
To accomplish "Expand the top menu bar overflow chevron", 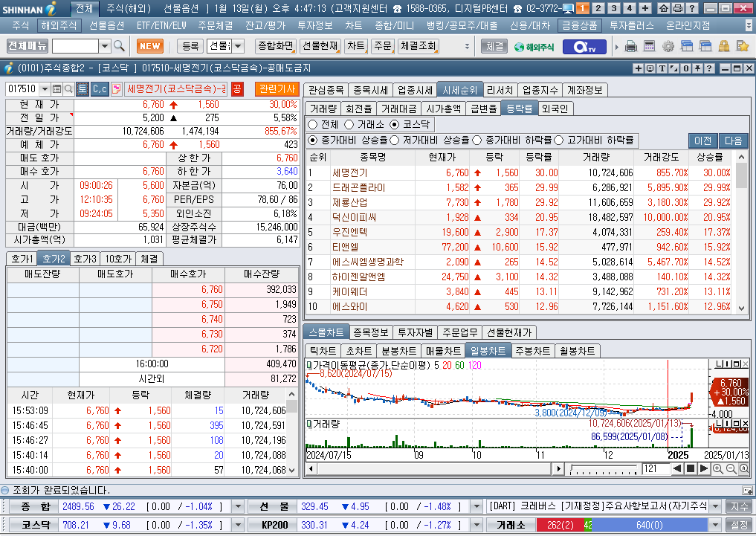I will [x=749, y=25].
